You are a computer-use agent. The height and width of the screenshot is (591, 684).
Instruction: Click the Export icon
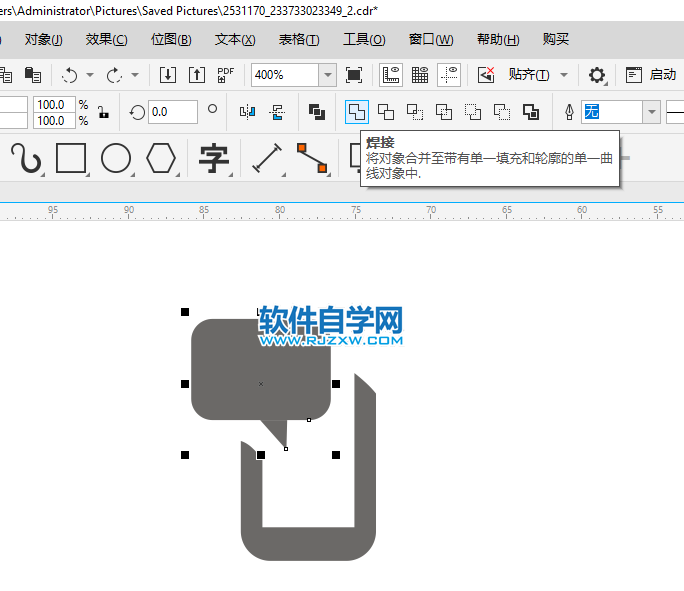[x=197, y=75]
